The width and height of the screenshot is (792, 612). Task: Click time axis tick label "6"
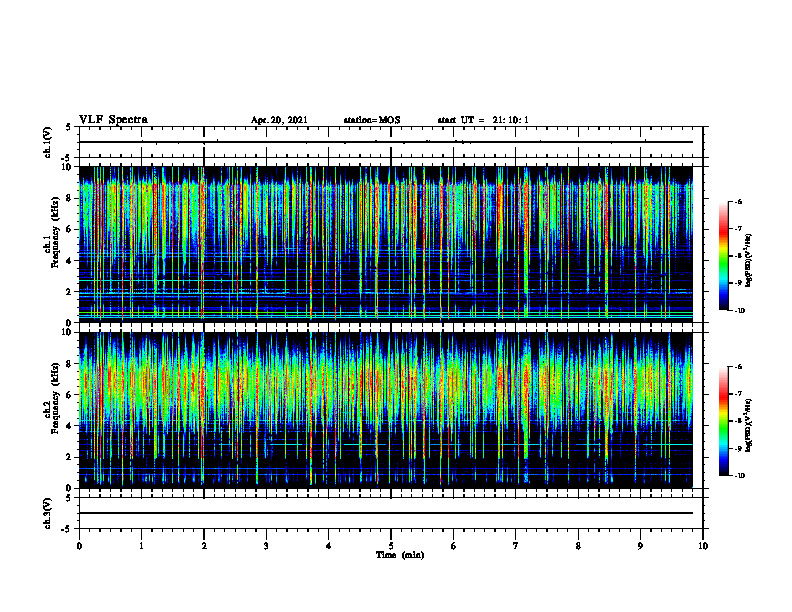(454, 546)
